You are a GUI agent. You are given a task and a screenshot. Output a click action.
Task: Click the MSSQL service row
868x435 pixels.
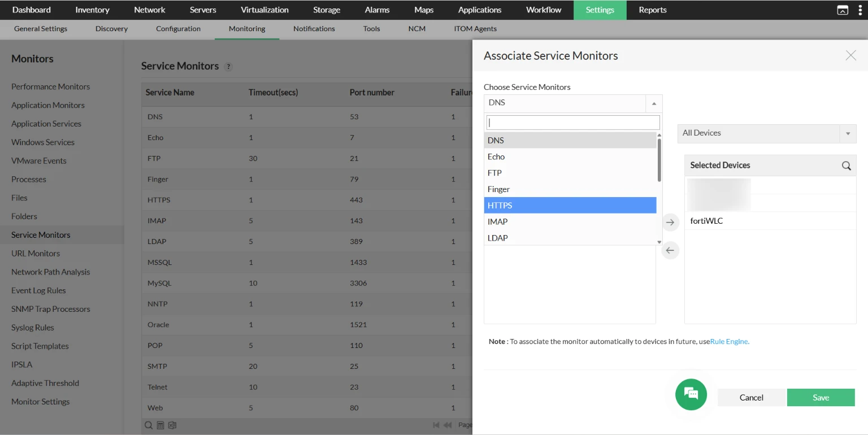point(307,262)
